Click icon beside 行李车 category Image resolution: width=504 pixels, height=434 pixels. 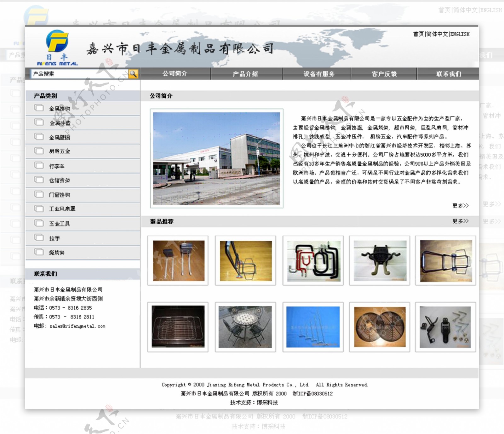point(39,165)
